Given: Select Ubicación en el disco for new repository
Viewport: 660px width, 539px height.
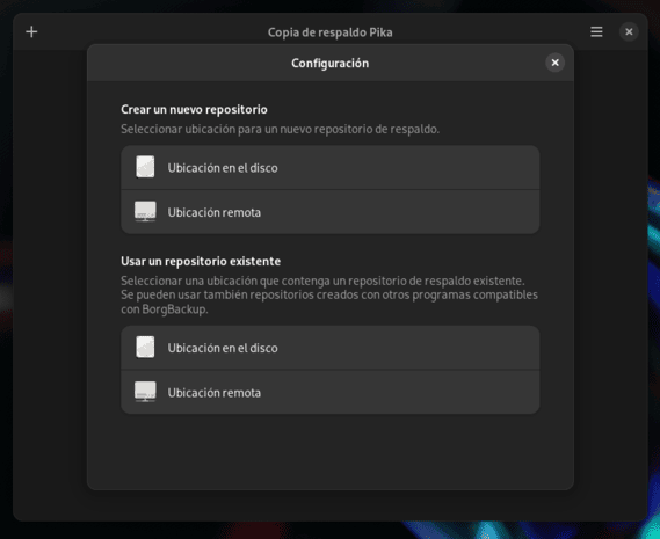Looking at the screenshot, I should click(x=330, y=168).
